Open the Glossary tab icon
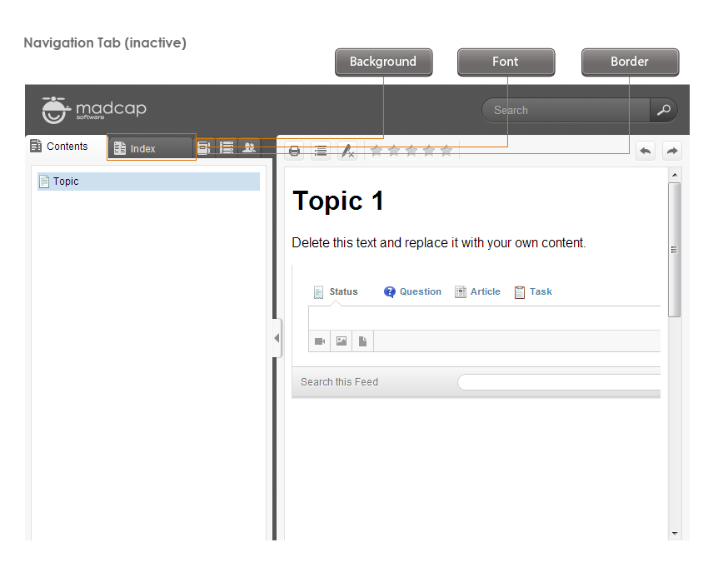This screenshot has width=728, height=587. pyautogui.click(x=204, y=148)
